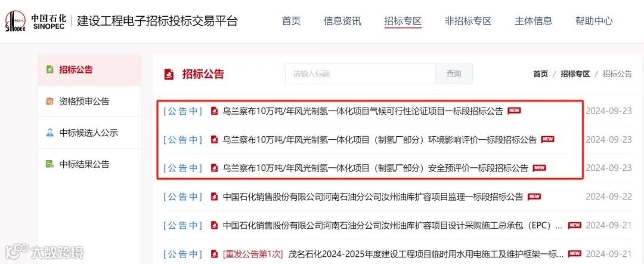
Task: Click NEW badge on 环境影响评价 announcement
Action: point(547,139)
